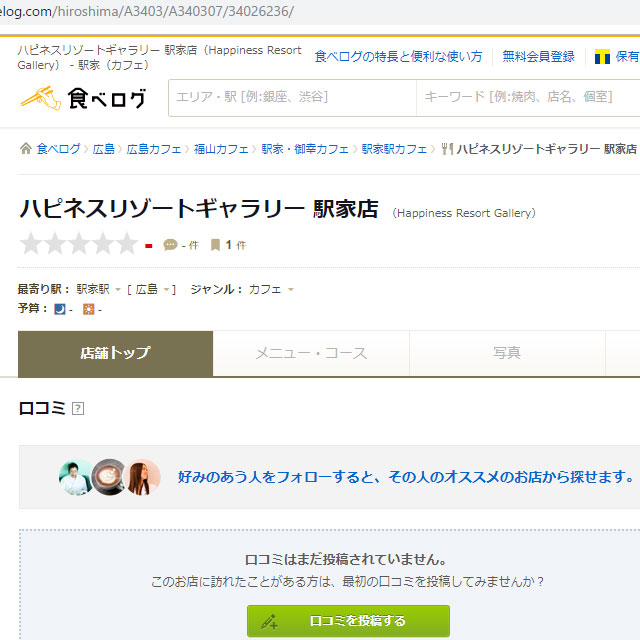Click the 口コミはまだ投稿されていません text
Screen dimensions: 640x640
[346, 560]
